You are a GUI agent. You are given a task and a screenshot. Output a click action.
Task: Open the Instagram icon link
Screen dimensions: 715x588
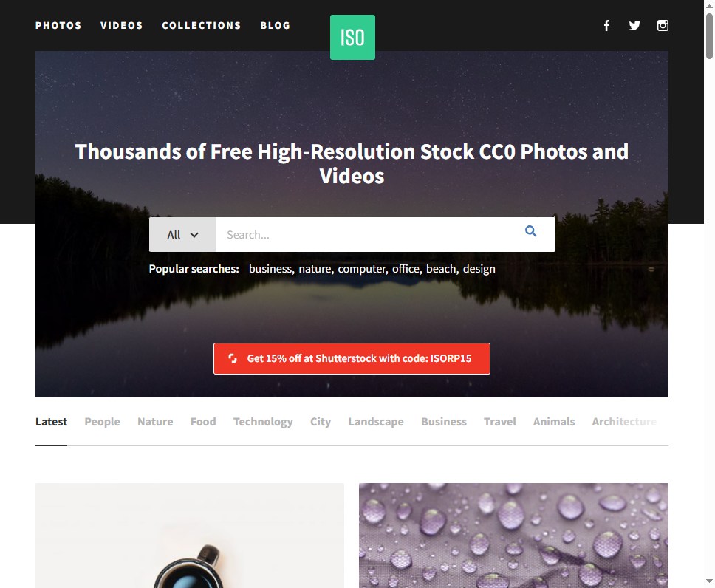click(663, 26)
